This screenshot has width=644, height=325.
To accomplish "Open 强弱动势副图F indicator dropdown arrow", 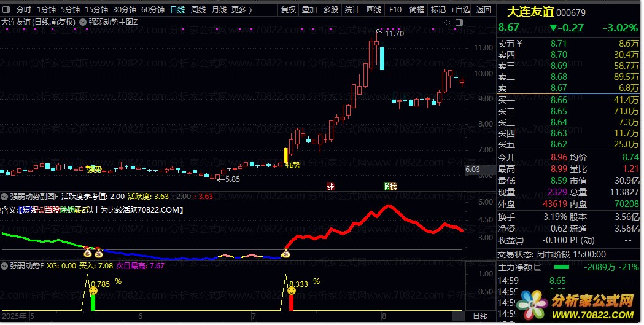I will 4,197.
